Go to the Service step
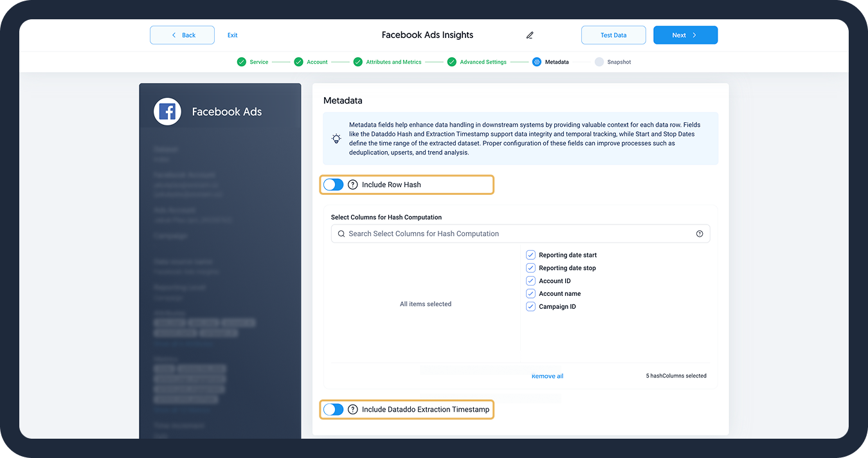 click(x=259, y=62)
